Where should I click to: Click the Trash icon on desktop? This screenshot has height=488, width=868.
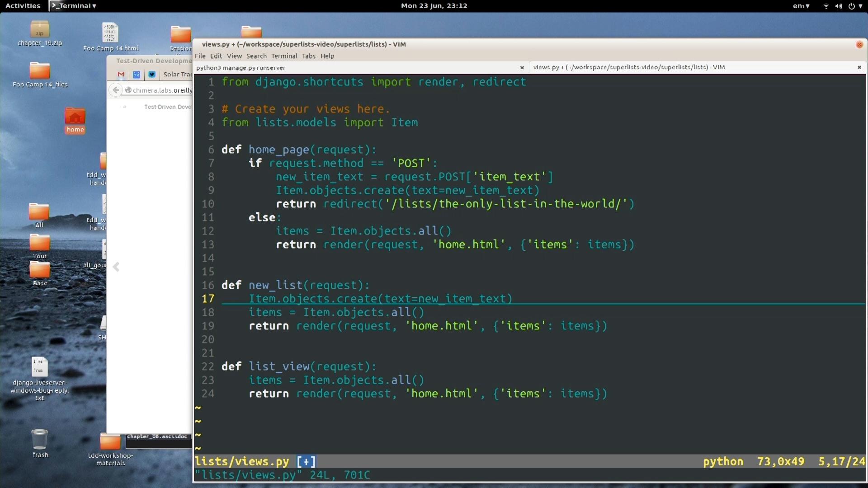click(x=39, y=439)
